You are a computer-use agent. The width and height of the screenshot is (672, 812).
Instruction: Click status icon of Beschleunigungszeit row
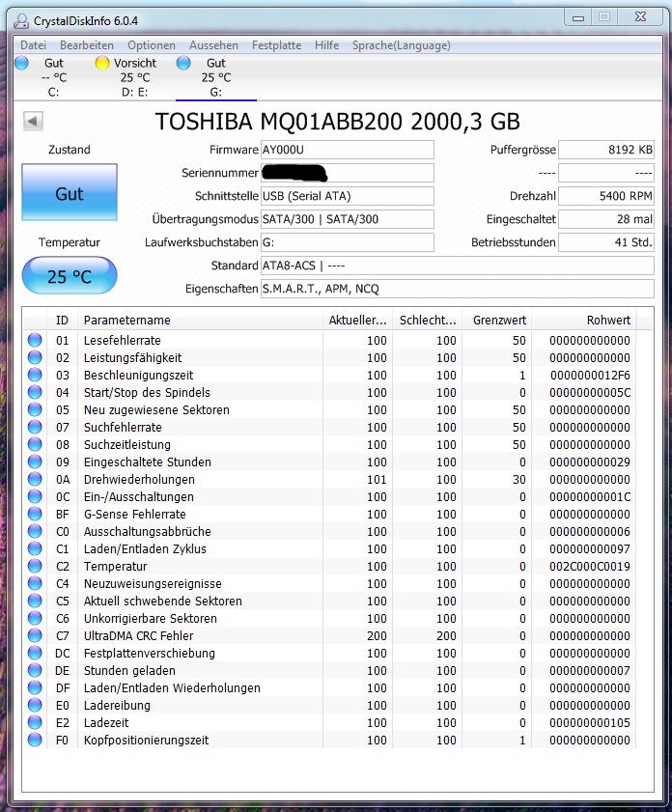point(35,375)
